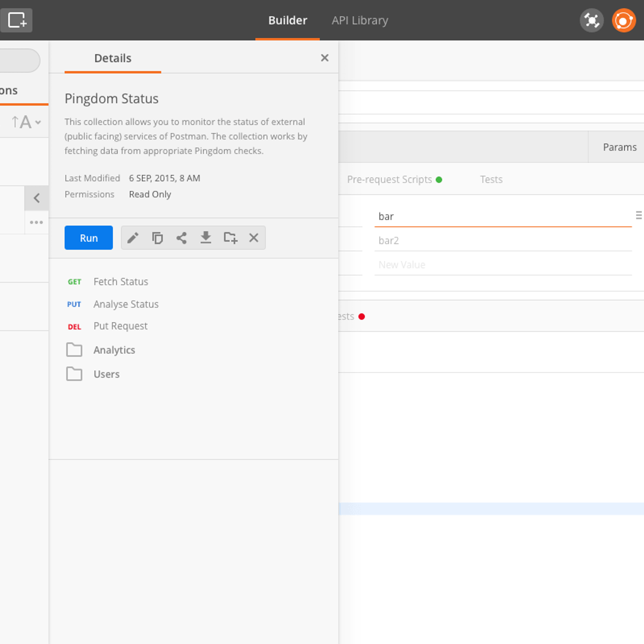The height and width of the screenshot is (644, 644).
Task: Collapse the sidebar panel with left chevron
Action: point(37,198)
